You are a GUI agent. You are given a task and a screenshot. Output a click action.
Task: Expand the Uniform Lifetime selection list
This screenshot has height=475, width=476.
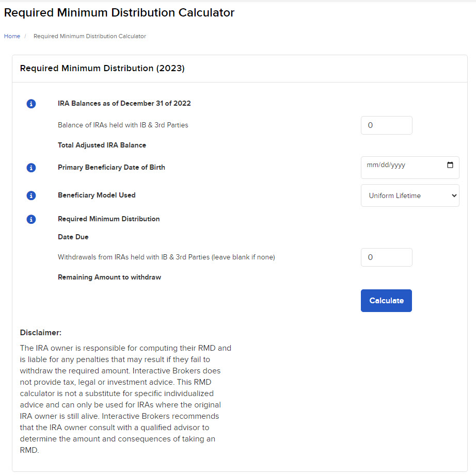(410, 195)
